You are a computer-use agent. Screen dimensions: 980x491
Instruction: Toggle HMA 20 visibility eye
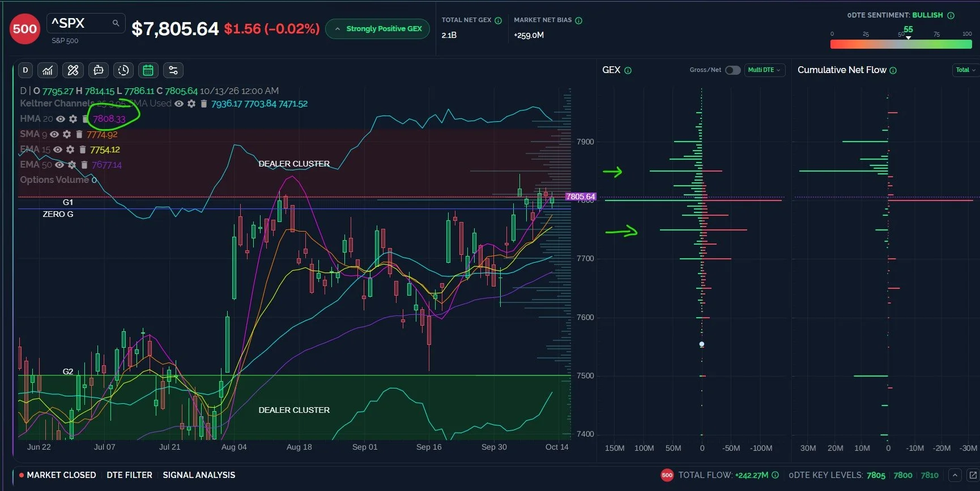tap(61, 119)
